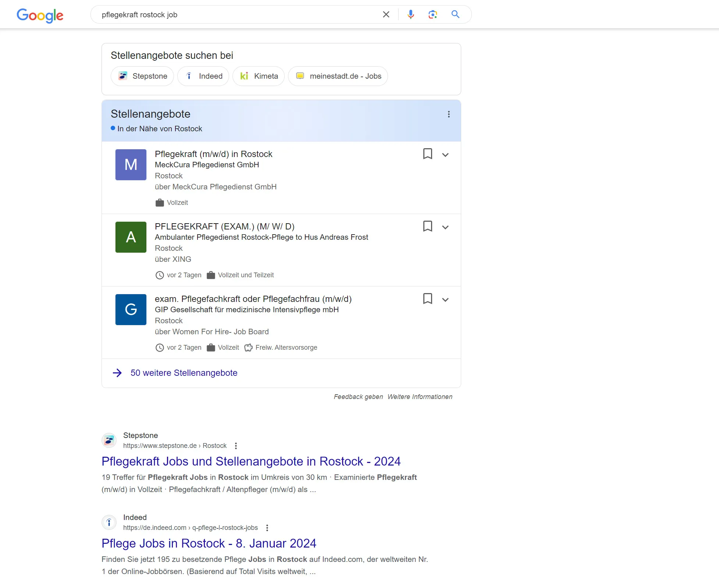Open meinestadt.de - Jobs chip
The image size is (719, 588).
pos(338,76)
